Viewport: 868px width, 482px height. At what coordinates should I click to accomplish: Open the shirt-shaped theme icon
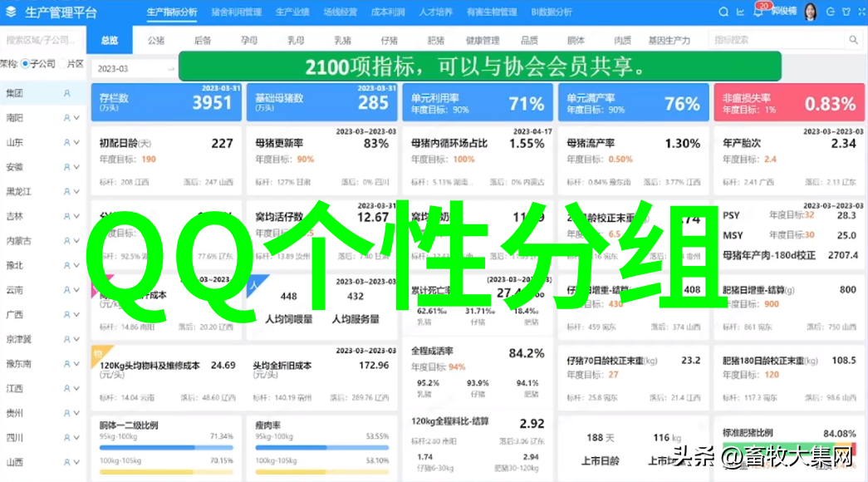point(846,12)
